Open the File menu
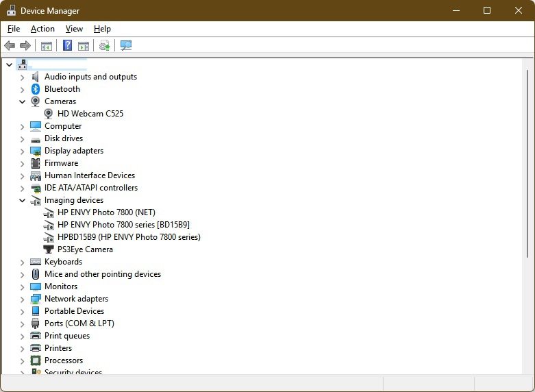Screen dimensions: 535x392 coord(14,29)
